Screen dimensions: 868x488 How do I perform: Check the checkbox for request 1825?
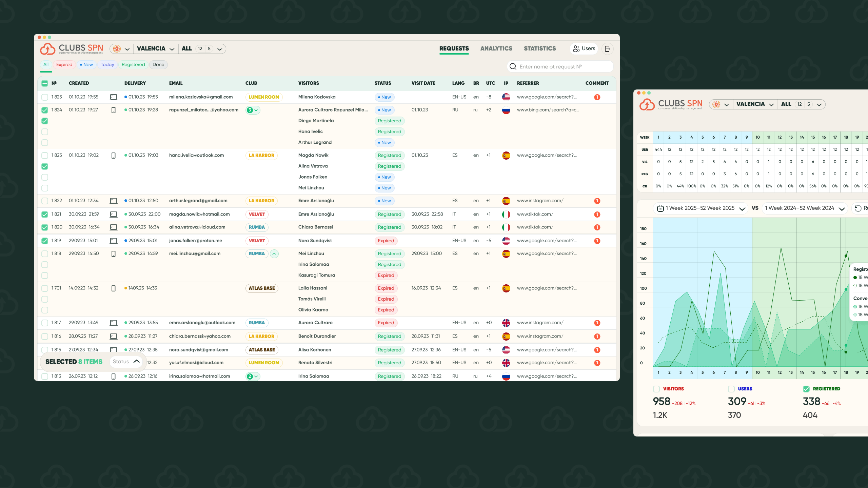click(x=44, y=97)
